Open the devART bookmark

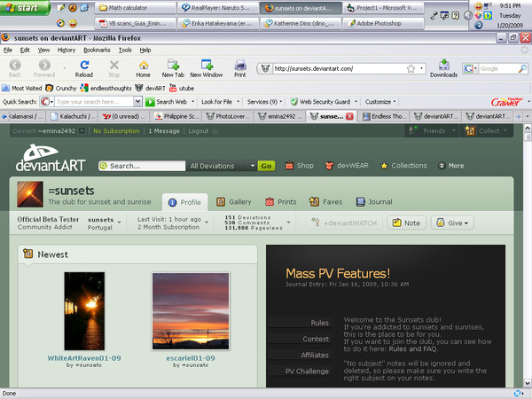click(151, 88)
